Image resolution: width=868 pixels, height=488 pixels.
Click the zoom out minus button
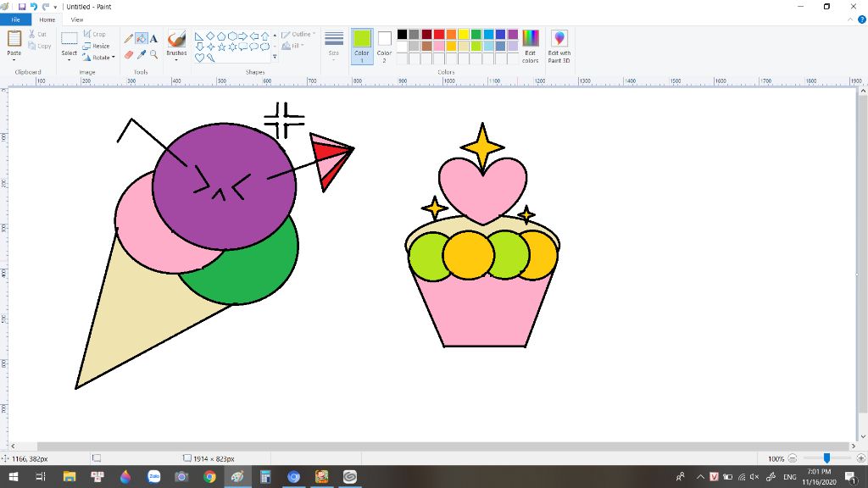click(793, 458)
